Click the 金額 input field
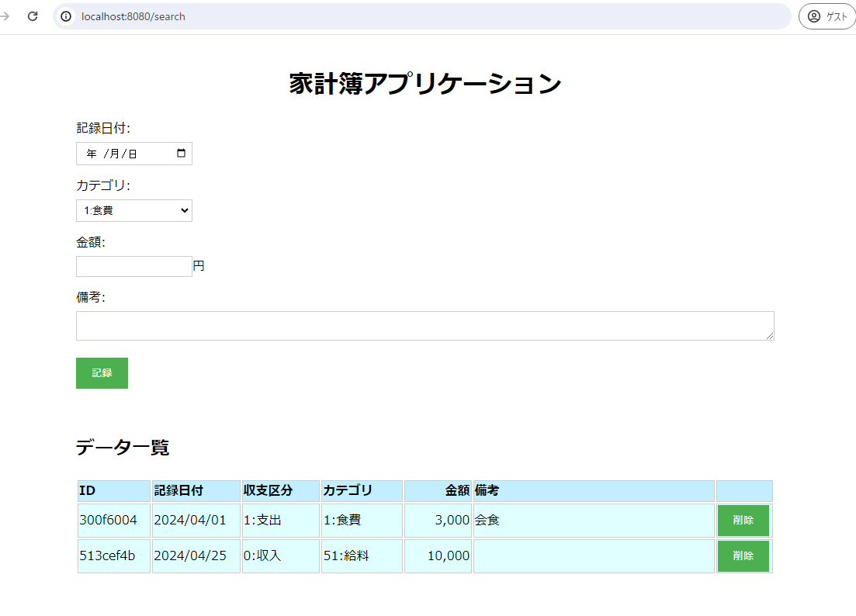Image resolution: width=856 pixels, height=616 pixels. click(133, 266)
